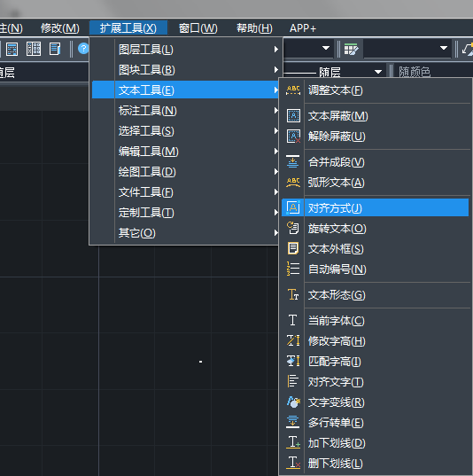The image size is (473, 476).
Task: Select 加下划线(D) command
Action: pos(376,442)
